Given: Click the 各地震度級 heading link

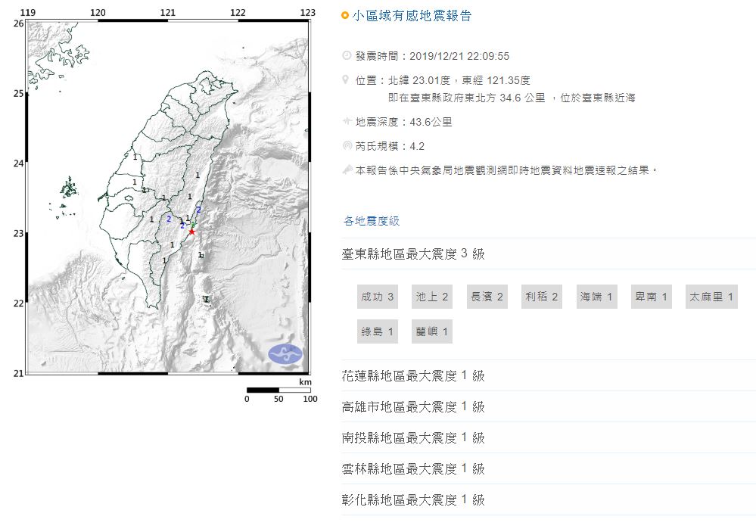Looking at the screenshot, I should click(372, 221).
